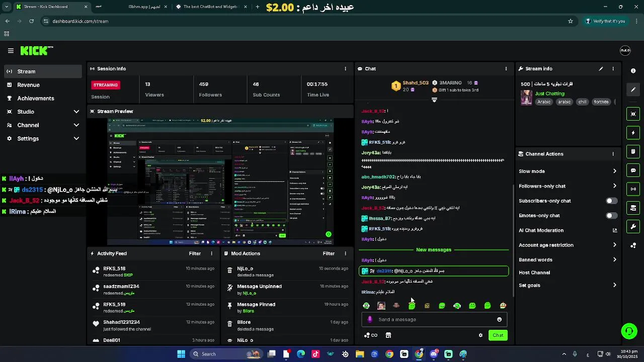The height and width of the screenshot is (362, 644).
Task: Toggle Subscribers-only chat switch
Action: tap(611, 201)
